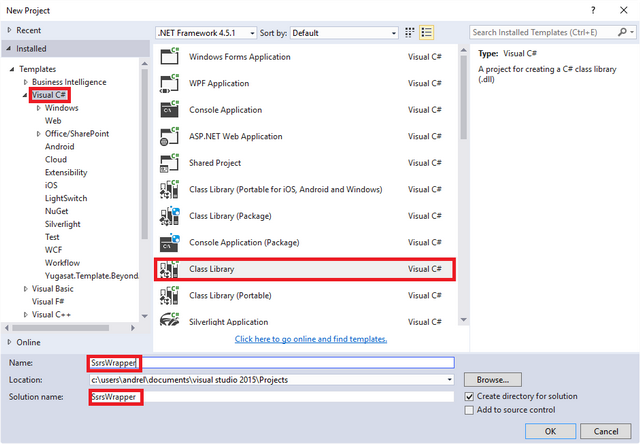Click the category tree scroll-right arrow

[x=133, y=328]
